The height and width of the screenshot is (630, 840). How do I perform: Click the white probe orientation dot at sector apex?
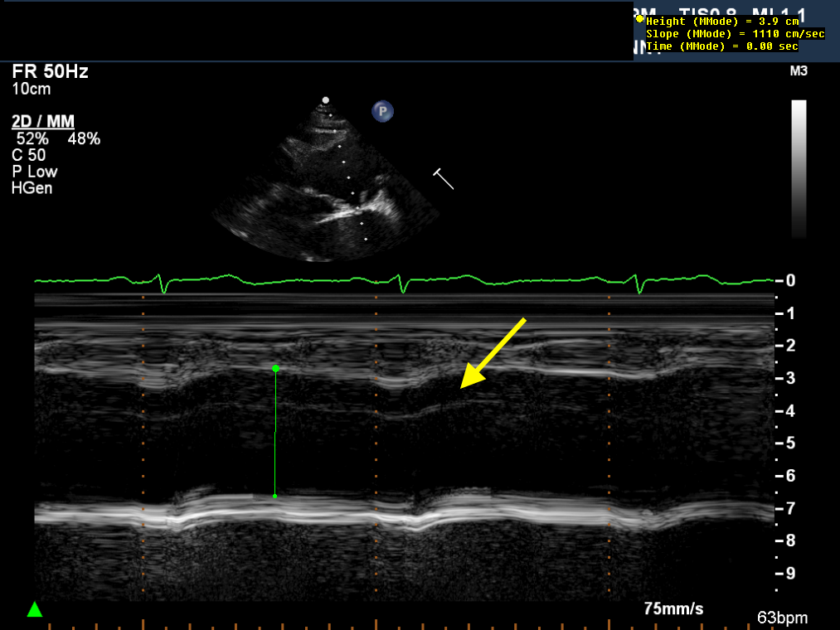(326, 100)
